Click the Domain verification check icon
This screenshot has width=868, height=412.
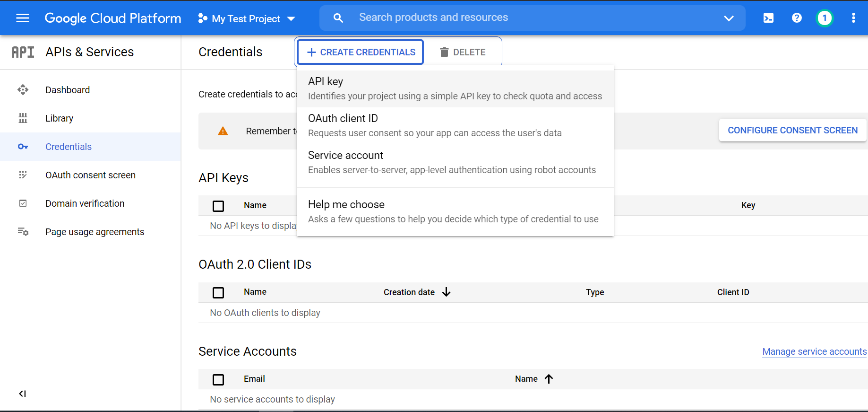(23, 203)
